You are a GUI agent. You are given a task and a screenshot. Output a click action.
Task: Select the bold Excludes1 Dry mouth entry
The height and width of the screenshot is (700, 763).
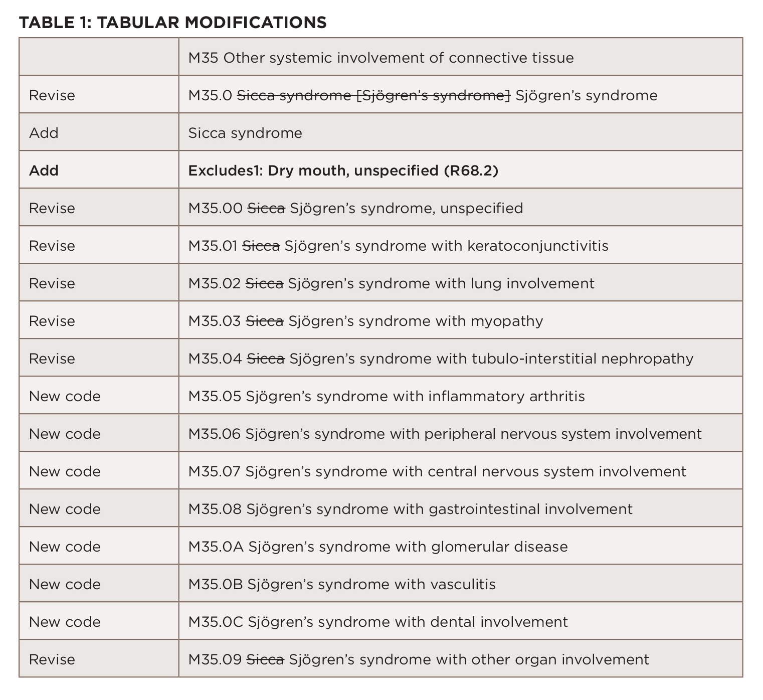[x=343, y=170]
